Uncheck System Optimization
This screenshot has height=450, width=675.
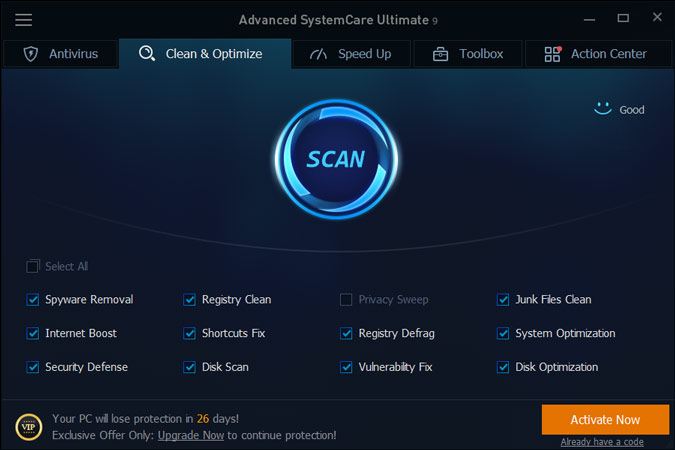503,333
